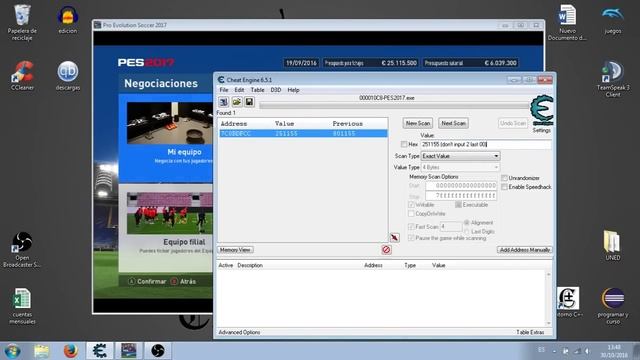Open Open Broadcaster Software desktop icon

[x=22, y=249]
